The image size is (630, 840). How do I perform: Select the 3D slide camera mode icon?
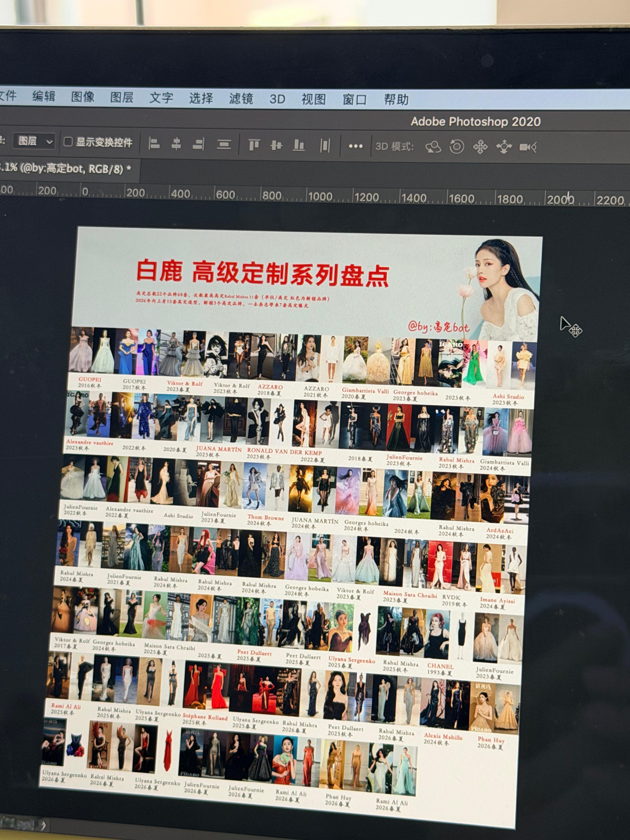point(504,147)
